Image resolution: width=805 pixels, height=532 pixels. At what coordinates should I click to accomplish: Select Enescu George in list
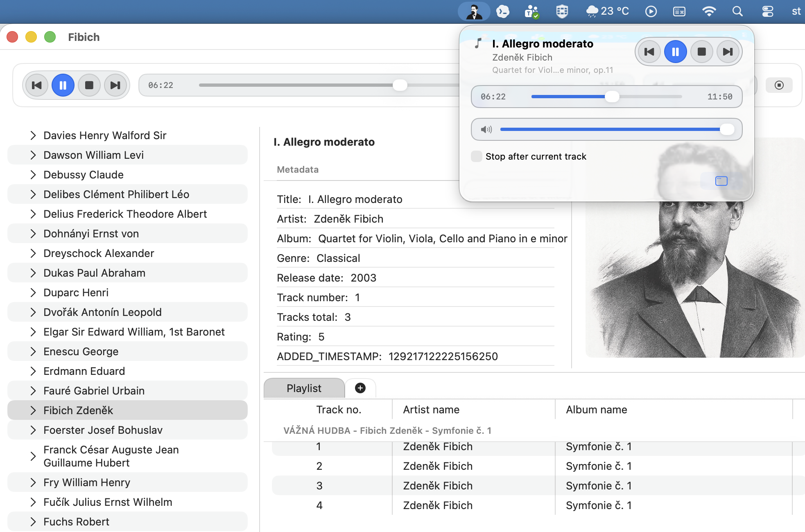pos(127,352)
